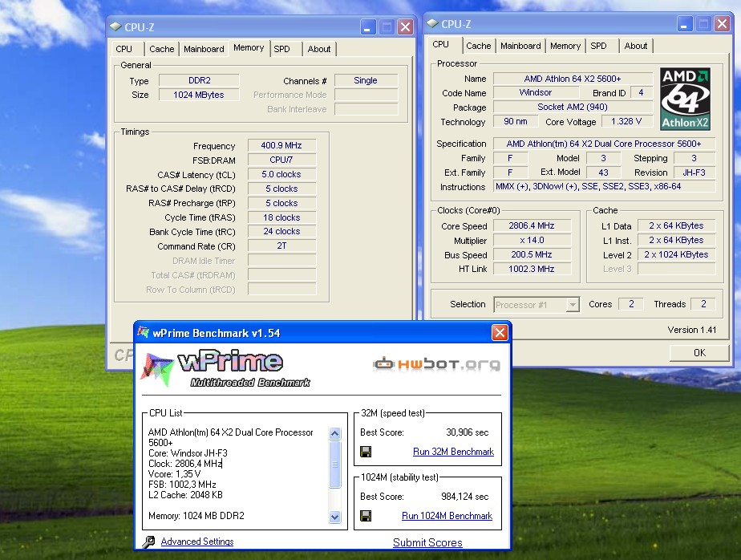Click 'Memory: 1024 MB DDR2' line in CPU List
The image size is (741, 560).
click(x=196, y=516)
